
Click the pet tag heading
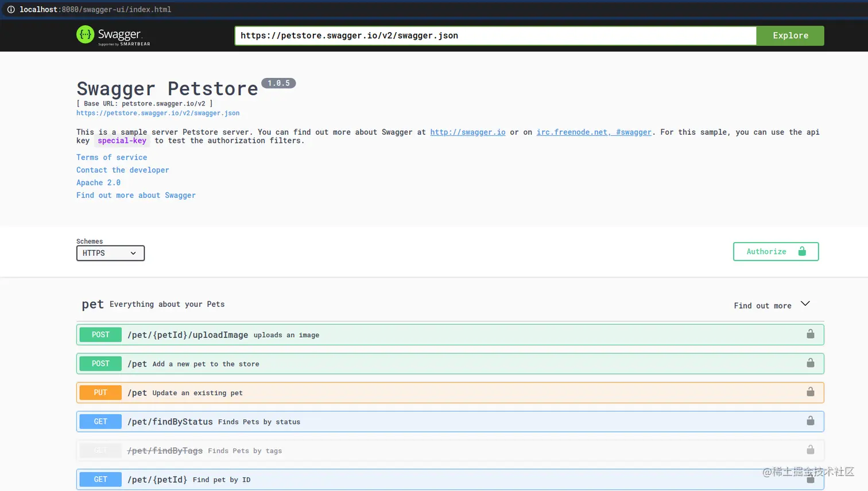click(92, 304)
